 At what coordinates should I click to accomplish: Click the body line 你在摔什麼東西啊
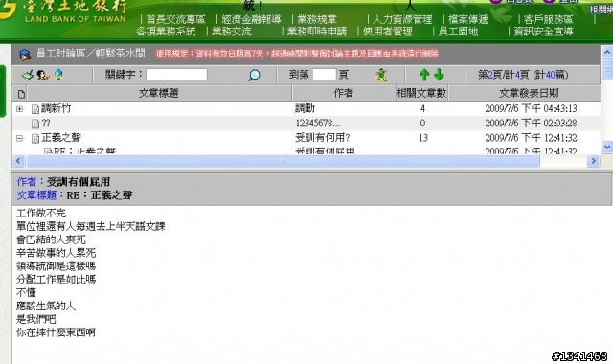56,332
